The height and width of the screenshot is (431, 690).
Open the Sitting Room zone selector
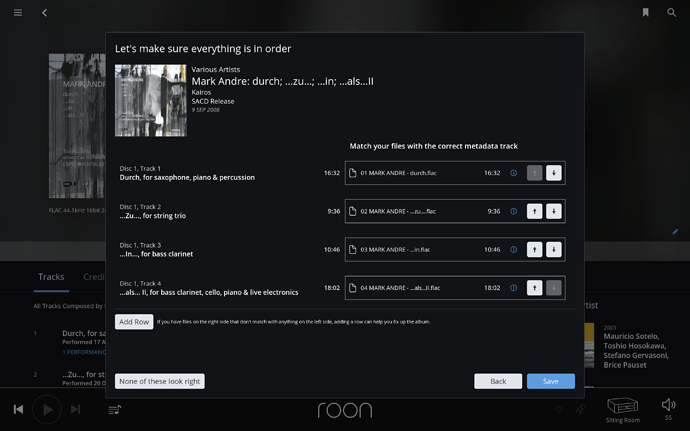(x=623, y=409)
